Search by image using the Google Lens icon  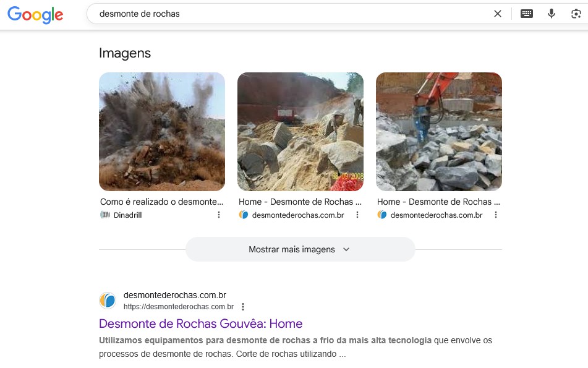tap(575, 13)
